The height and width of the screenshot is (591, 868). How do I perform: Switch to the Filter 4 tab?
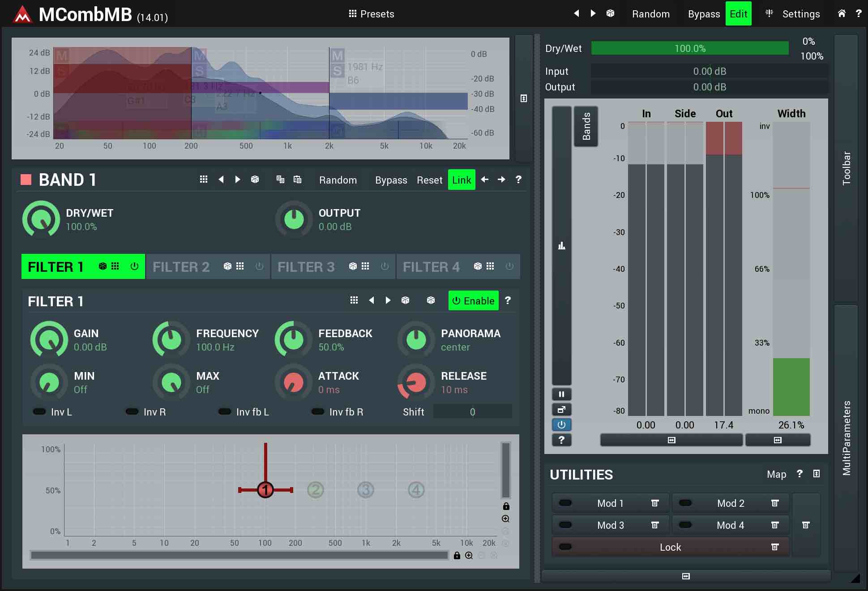(x=431, y=267)
